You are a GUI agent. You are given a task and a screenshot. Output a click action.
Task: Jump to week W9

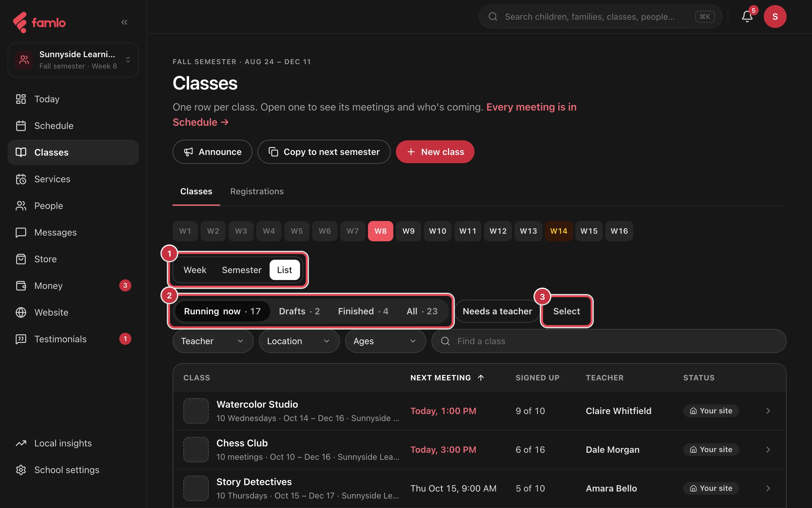[408, 231]
